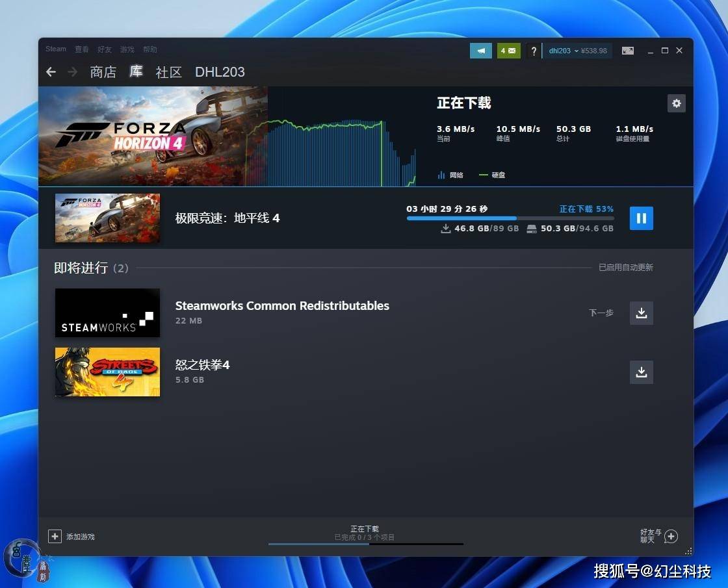Switch to the 商店 tab
Image resolution: width=728 pixels, height=588 pixels.
[103, 72]
